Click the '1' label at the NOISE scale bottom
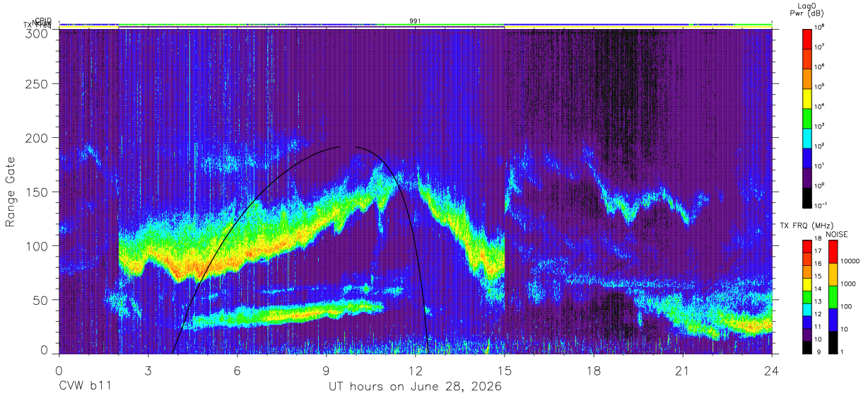Screen dimensions: 868x401 (843, 352)
